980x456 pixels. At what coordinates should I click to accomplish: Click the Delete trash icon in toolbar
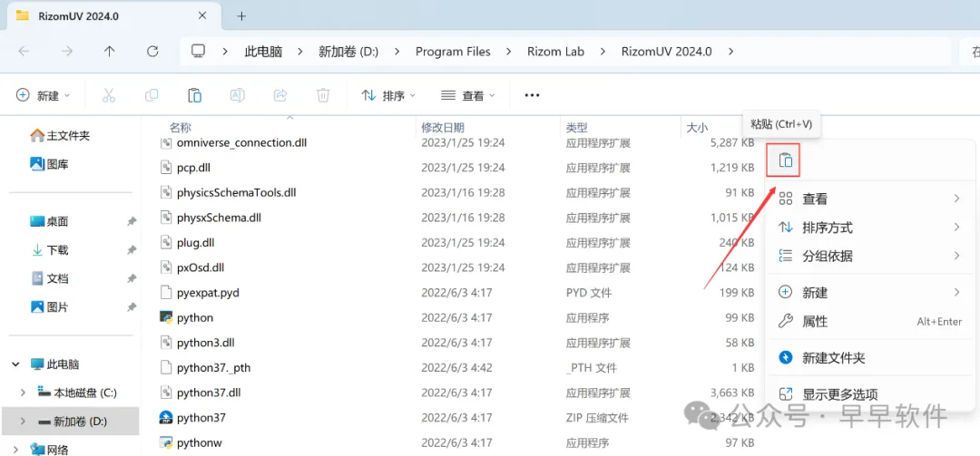[322, 95]
